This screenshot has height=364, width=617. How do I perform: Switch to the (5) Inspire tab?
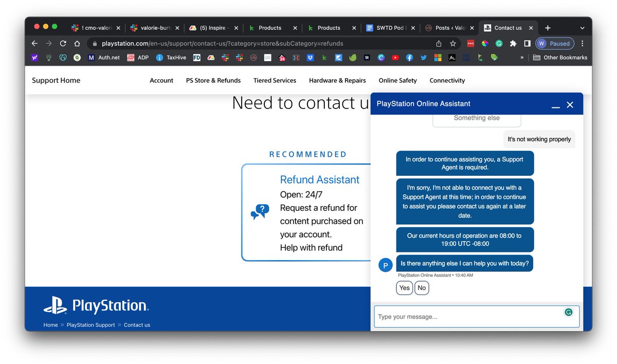(214, 28)
